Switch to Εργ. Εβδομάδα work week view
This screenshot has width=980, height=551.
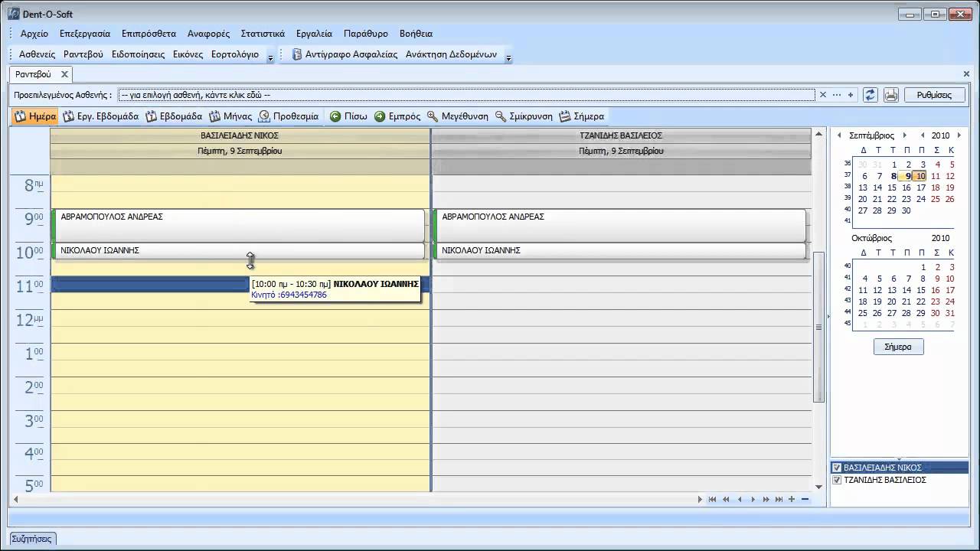100,116
